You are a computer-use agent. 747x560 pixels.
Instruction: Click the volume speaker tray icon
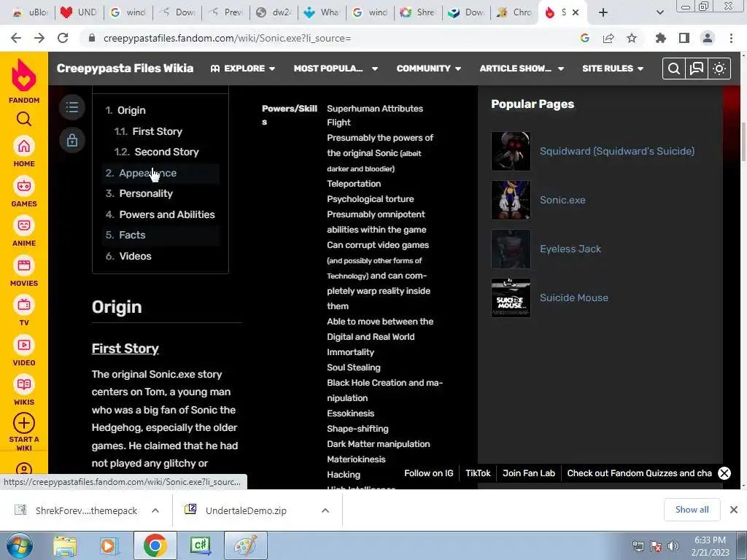[673, 546]
